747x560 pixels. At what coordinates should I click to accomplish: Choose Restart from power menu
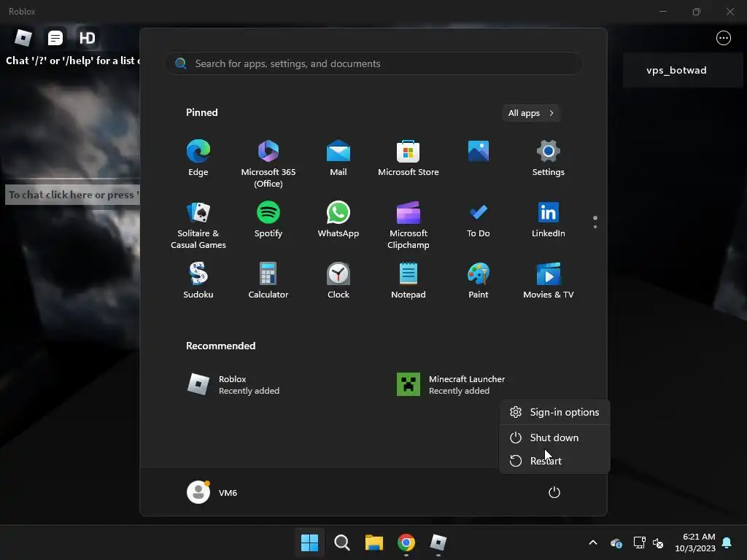pos(554,461)
